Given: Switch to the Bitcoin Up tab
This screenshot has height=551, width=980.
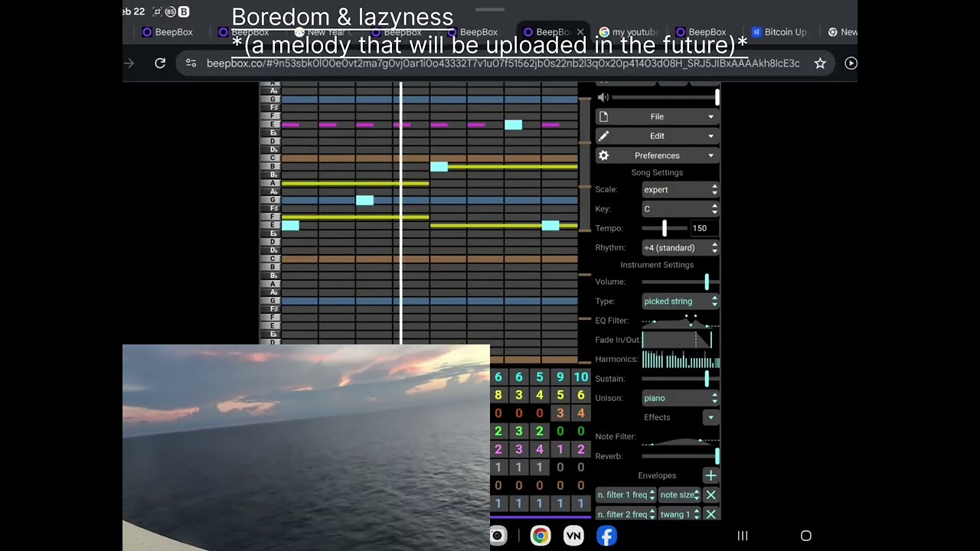Looking at the screenshot, I should click(779, 32).
